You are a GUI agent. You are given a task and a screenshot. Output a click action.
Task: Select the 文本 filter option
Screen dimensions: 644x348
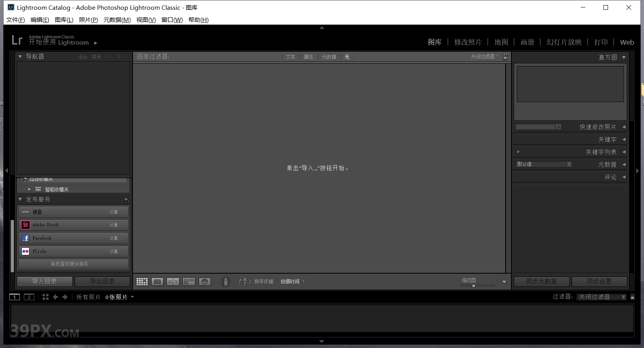coord(291,57)
